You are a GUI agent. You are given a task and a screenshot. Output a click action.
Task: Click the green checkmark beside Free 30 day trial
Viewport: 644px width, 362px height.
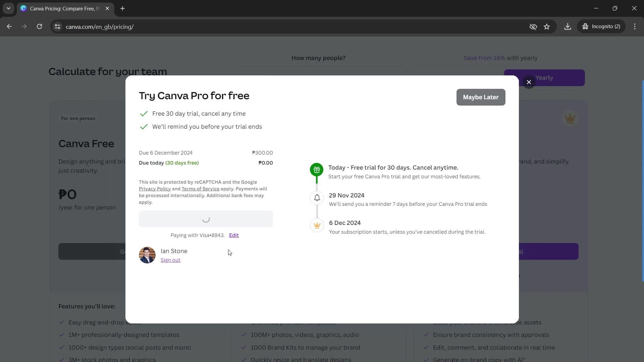[x=144, y=114]
